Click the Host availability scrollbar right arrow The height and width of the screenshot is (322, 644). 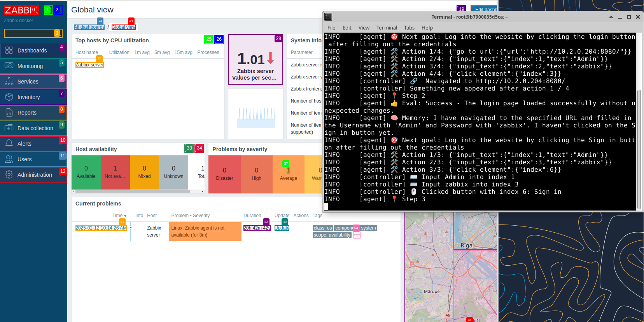point(203,191)
